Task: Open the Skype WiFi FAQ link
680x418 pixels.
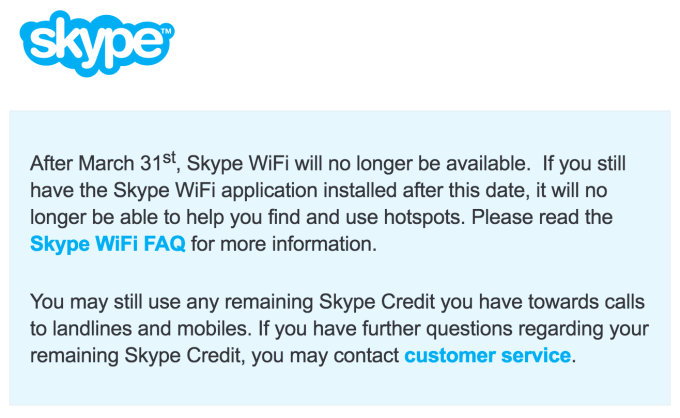Action: pos(108,243)
